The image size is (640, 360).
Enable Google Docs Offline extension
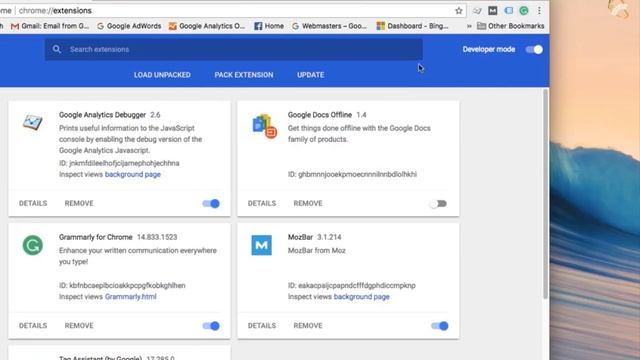pos(438,203)
